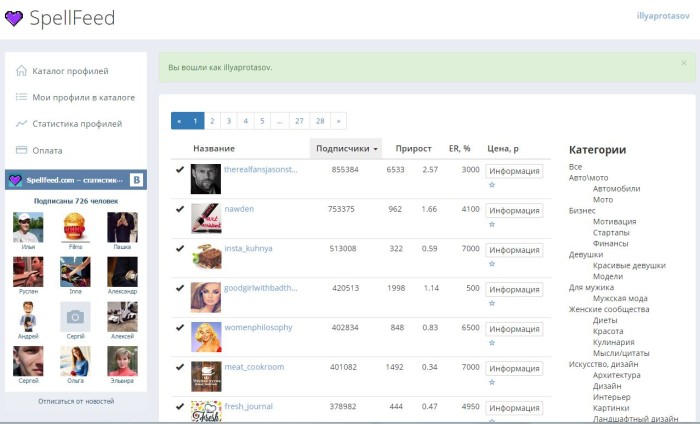700x424 pixels.
Task: Star the nawden profile
Action: pyautogui.click(x=492, y=224)
